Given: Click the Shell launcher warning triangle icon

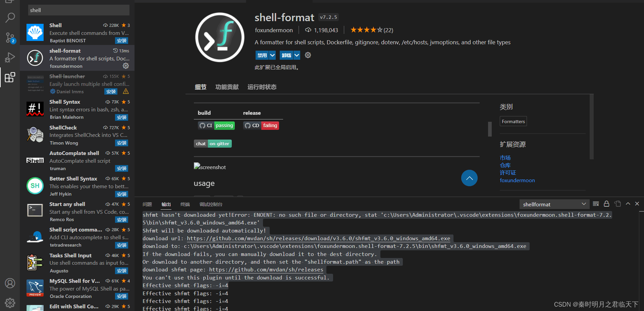Looking at the screenshot, I should point(126,91).
